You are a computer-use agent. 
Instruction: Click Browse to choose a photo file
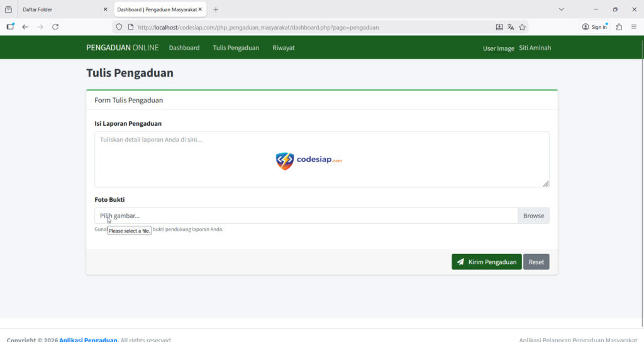533,216
